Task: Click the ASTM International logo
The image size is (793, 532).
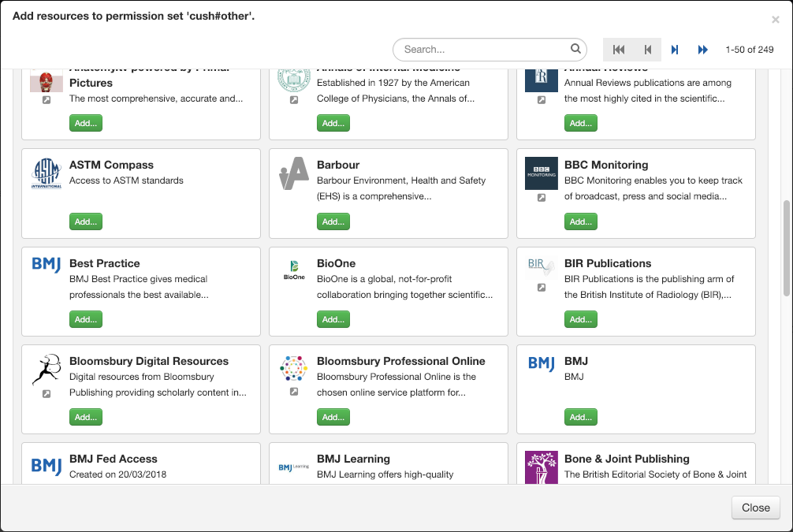Action: coord(47,174)
